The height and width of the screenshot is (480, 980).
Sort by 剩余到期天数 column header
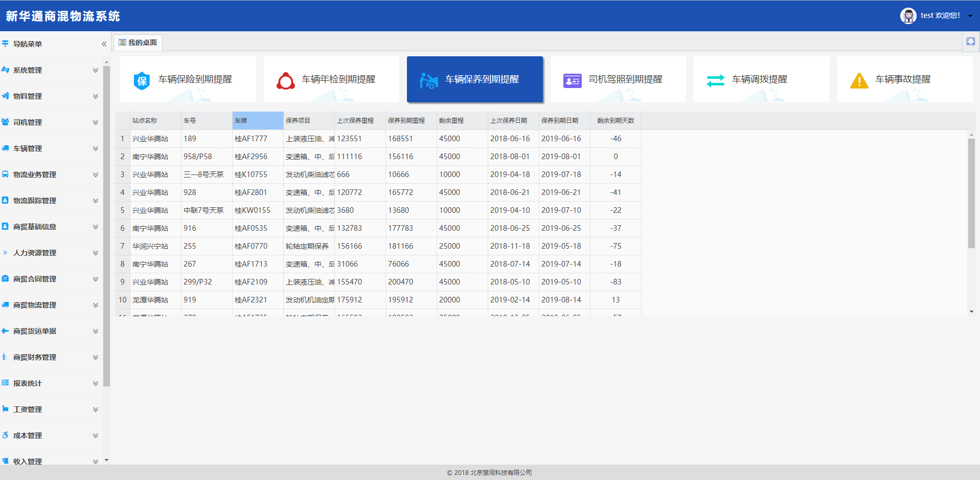pos(616,121)
